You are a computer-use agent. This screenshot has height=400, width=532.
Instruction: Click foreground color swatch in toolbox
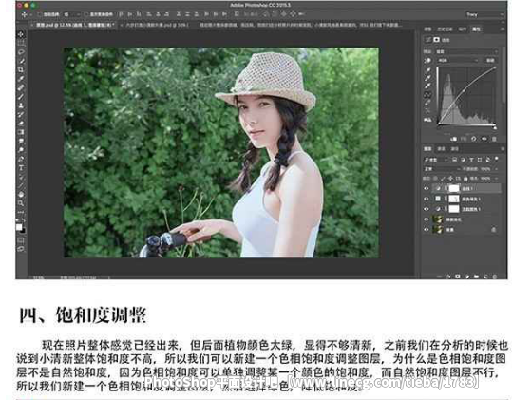tap(19, 227)
